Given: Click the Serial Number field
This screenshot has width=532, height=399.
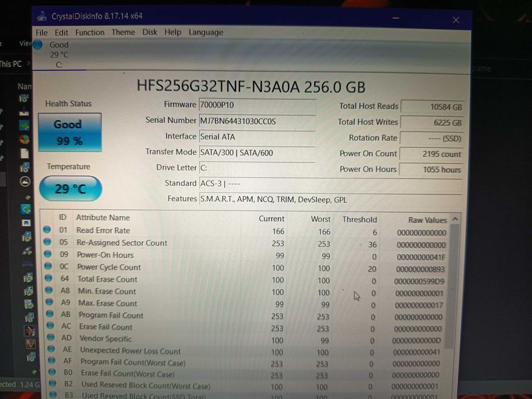Looking at the screenshot, I should click(257, 121).
